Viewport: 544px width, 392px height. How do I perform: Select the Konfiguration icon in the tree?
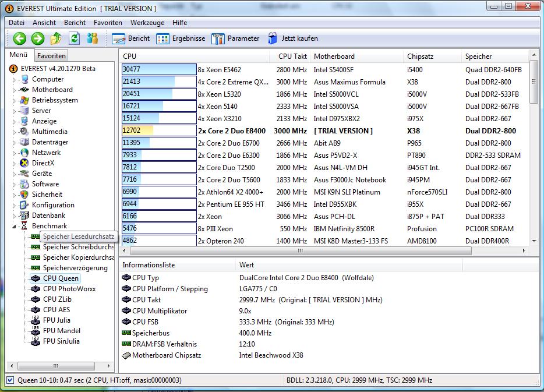point(24,204)
